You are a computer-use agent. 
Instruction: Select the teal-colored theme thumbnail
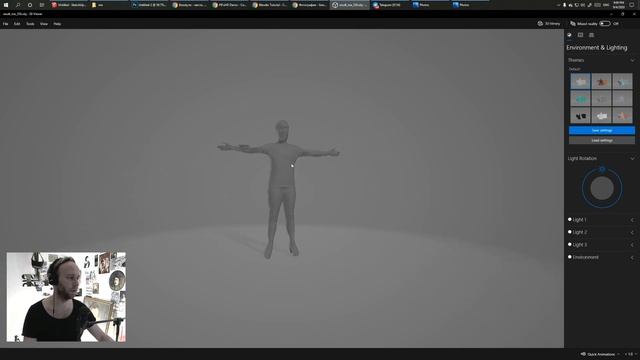580,98
